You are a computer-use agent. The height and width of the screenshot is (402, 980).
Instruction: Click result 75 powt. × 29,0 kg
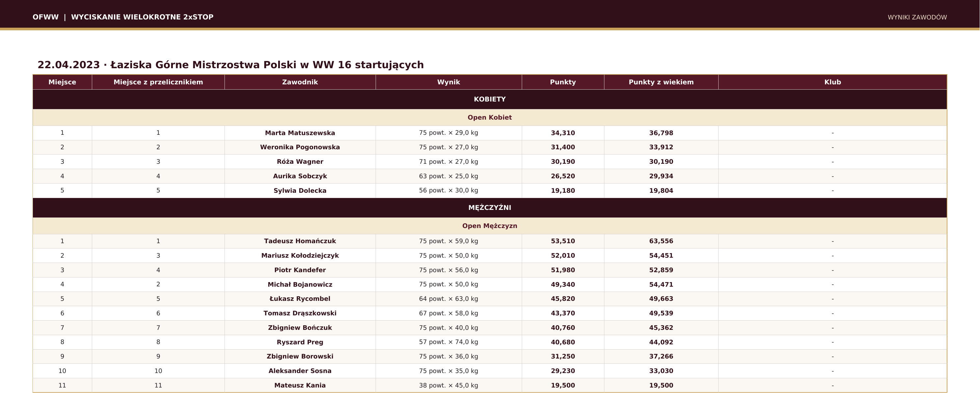point(449,133)
